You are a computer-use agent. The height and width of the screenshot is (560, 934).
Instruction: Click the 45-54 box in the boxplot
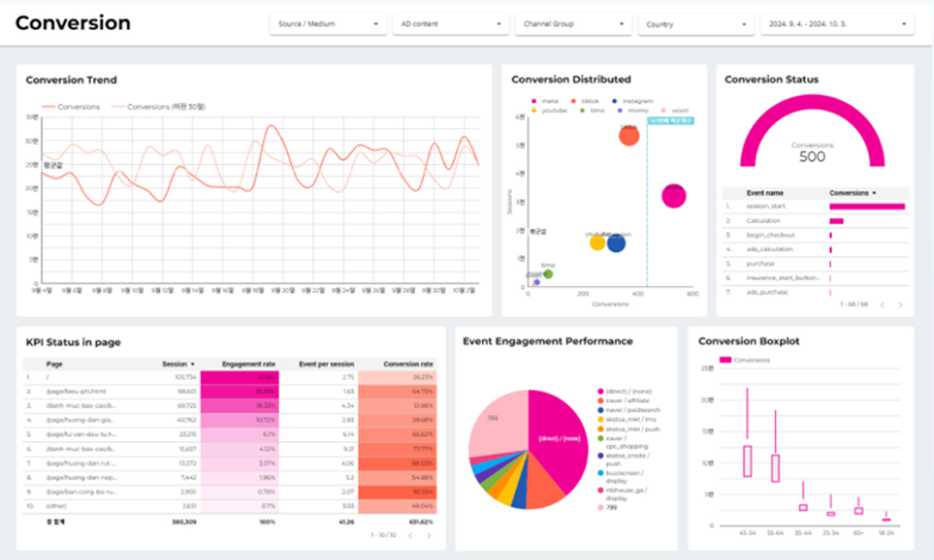tap(747, 462)
